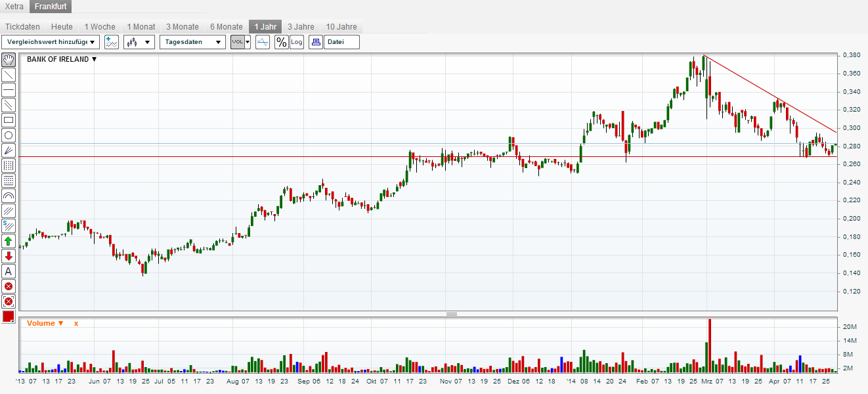
Task: Toggle the VOL volume display button
Action: click(x=238, y=42)
